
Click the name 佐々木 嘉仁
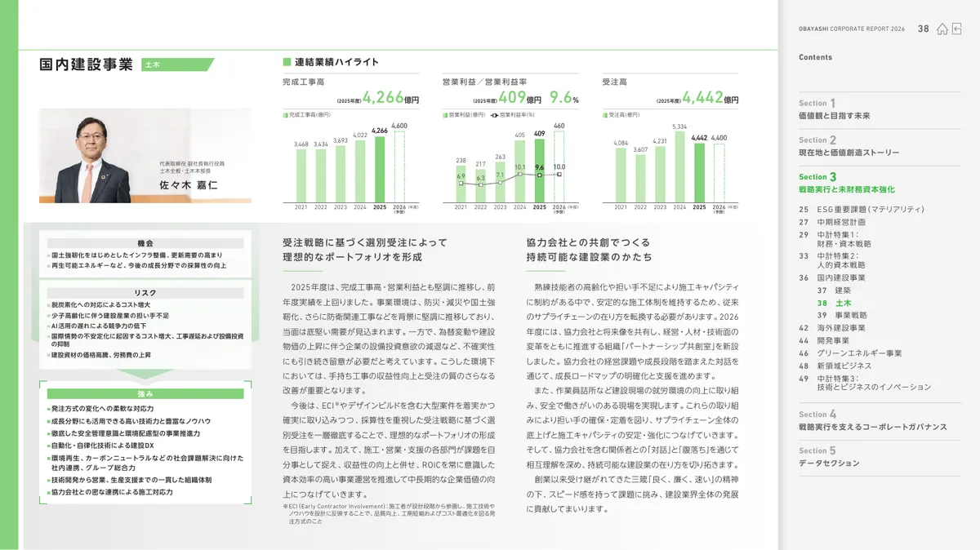click(189, 185)
